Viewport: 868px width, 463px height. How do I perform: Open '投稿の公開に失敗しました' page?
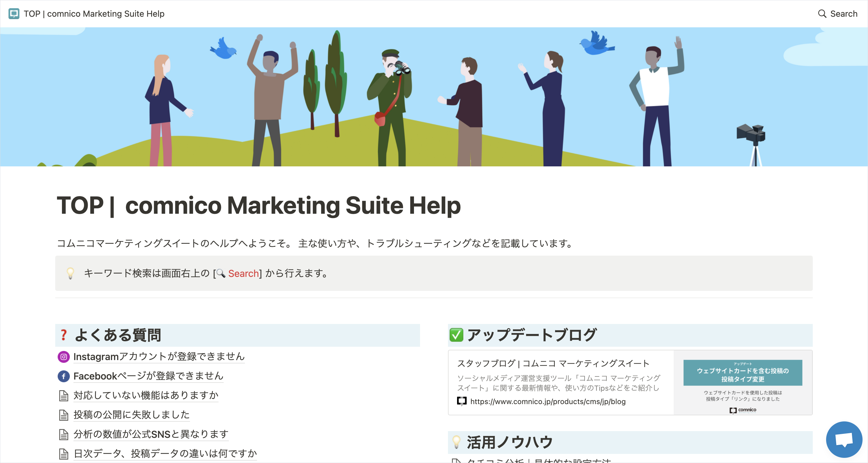click(131, 415)
